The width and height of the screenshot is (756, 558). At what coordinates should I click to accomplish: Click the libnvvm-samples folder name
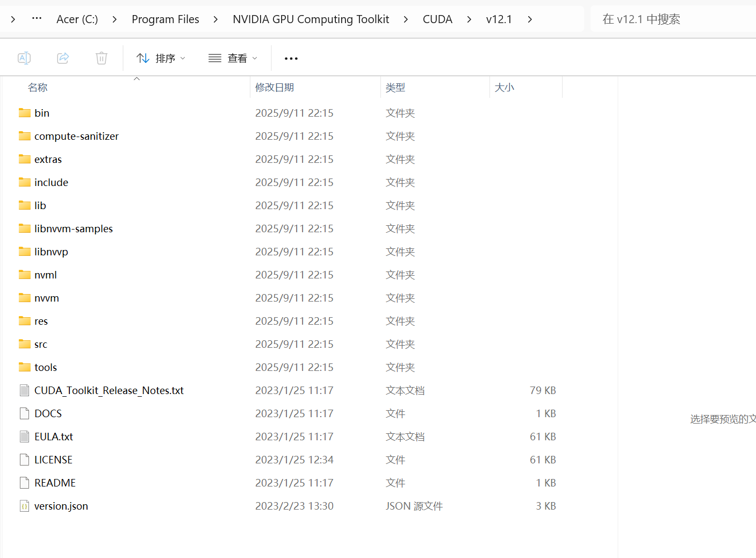click(x=74, y=228)
